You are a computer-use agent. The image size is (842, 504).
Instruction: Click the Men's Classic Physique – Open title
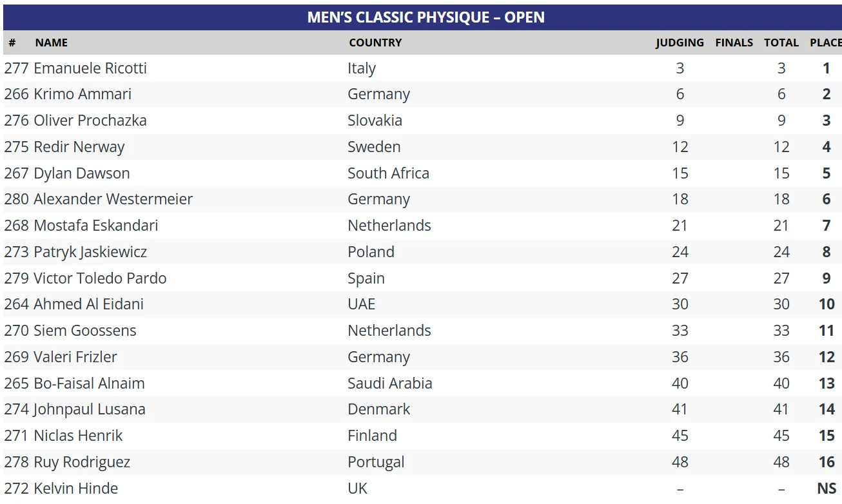426,17
